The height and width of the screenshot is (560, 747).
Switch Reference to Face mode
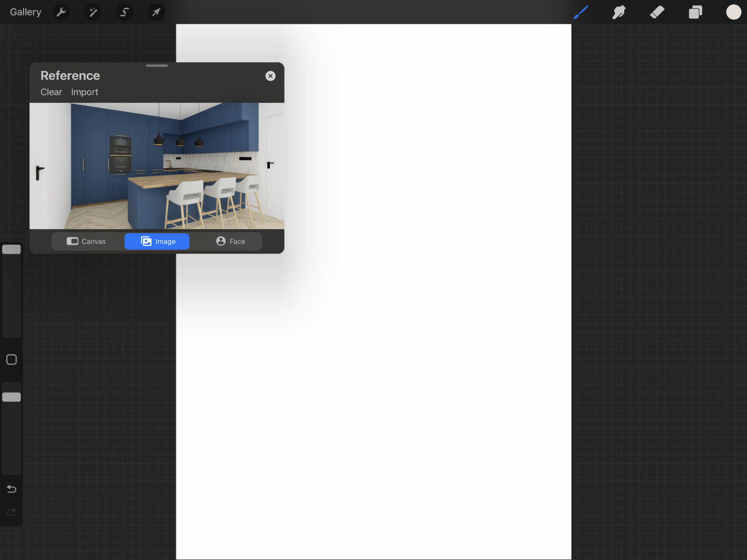230,241
